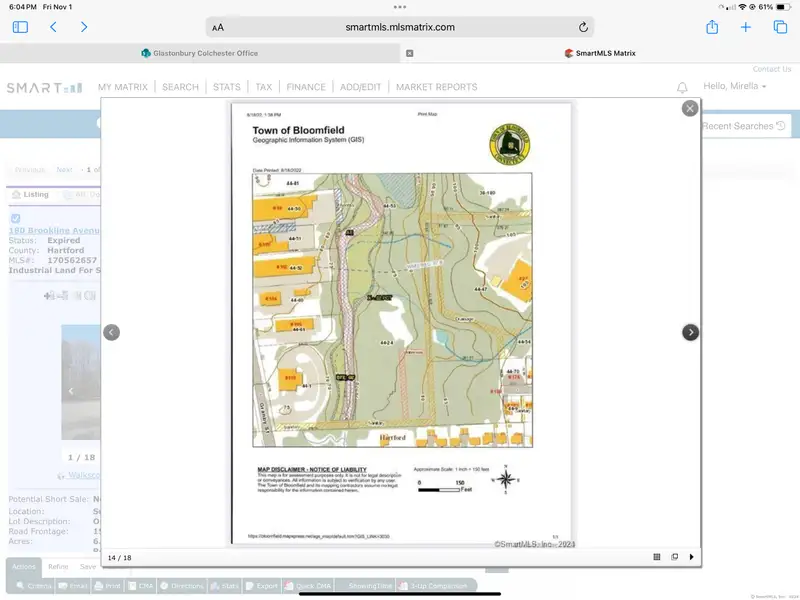Open MARKET REPORTS menu
This screenshot has height=600, width=800.
(x=436, y=87)
